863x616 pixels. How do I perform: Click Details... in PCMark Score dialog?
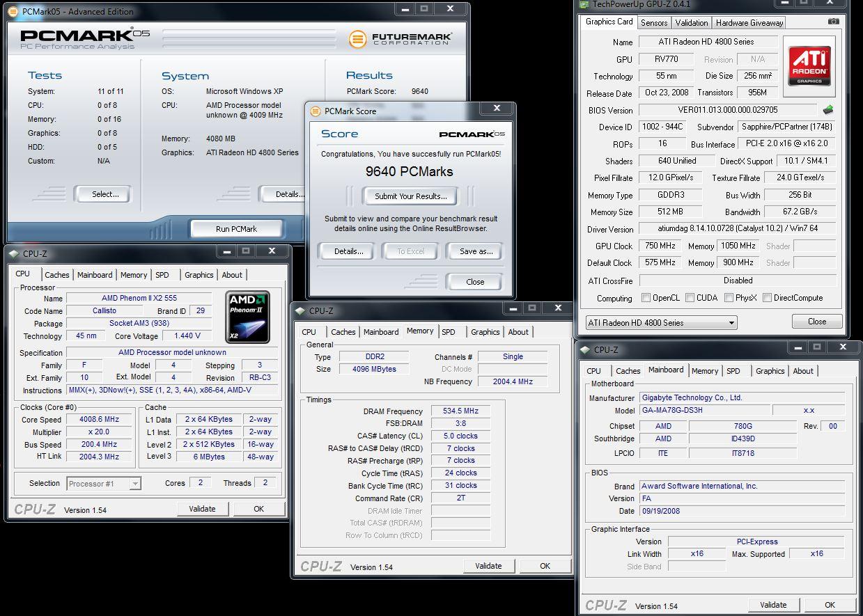(x=348, y=251)
